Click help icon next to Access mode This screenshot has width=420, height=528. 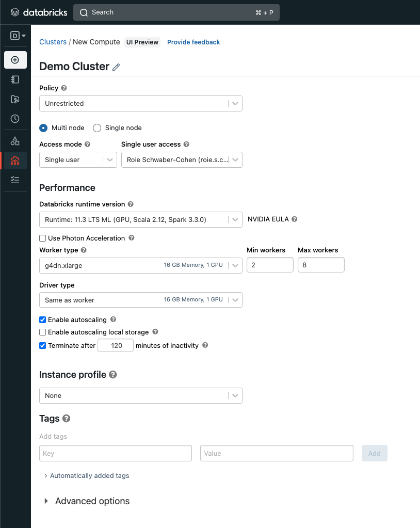pos(88,144)
